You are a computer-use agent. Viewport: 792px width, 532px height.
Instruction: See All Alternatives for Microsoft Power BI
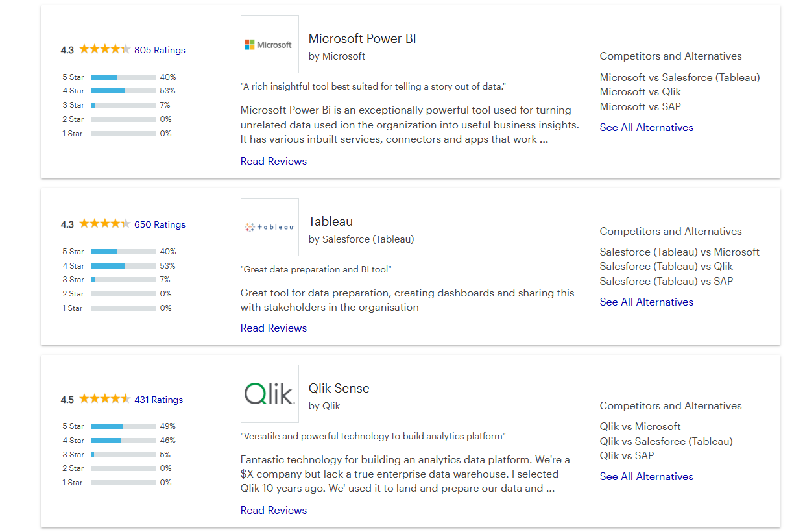pyautogui.click(x=647, y=128)
